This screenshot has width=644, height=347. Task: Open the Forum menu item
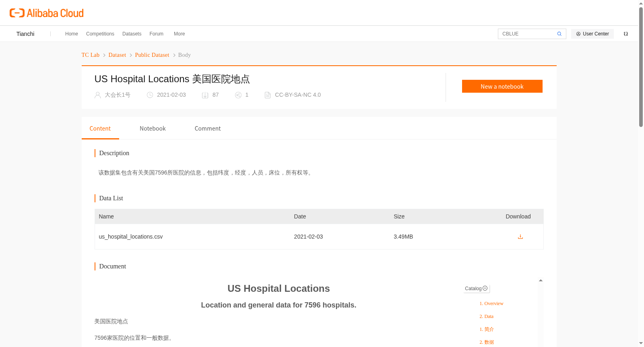157,34
